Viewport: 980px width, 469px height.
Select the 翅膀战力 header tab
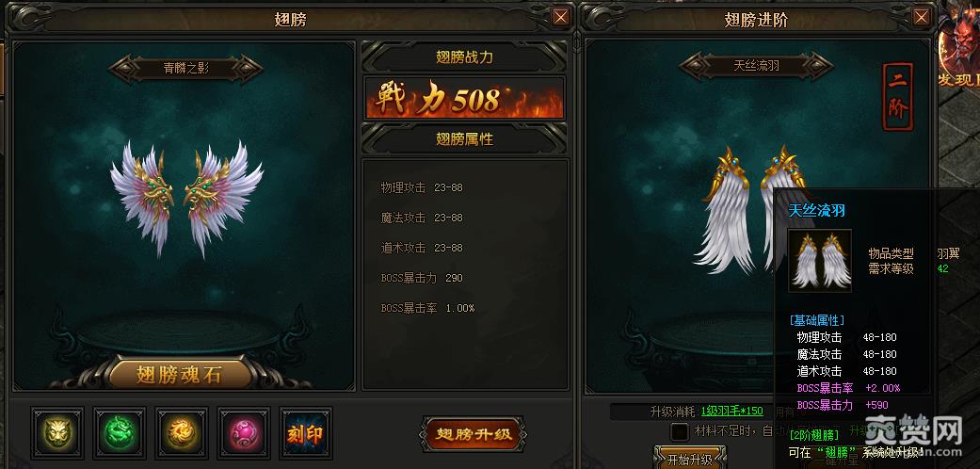point(464,57)
